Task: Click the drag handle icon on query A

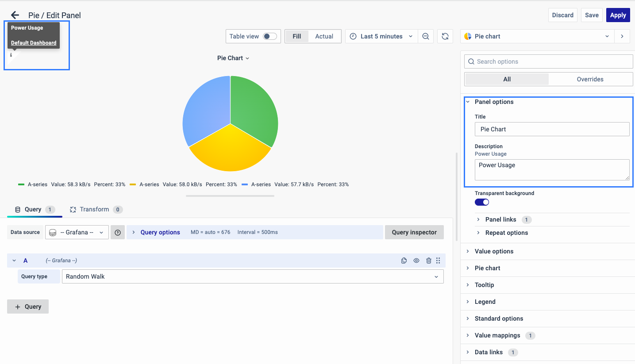Action: tap(438, 261)
